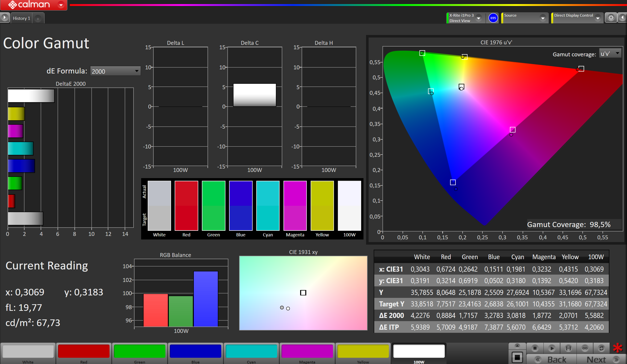Click the red asterisk icon

click(617, 348)
